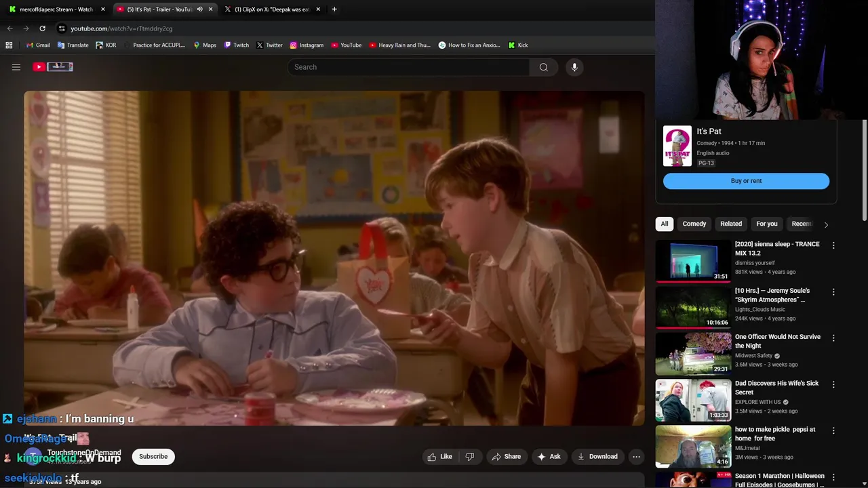Image resolution: width=868 pixels, height=488 pixels.
Task: Open the KOR bookmark
Action: [106, 45]
